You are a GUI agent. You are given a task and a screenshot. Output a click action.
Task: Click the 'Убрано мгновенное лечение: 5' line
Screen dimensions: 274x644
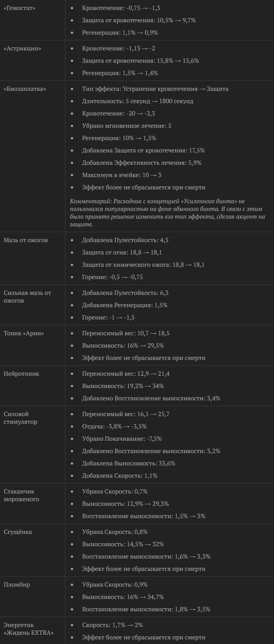click(x=127, y=126)
